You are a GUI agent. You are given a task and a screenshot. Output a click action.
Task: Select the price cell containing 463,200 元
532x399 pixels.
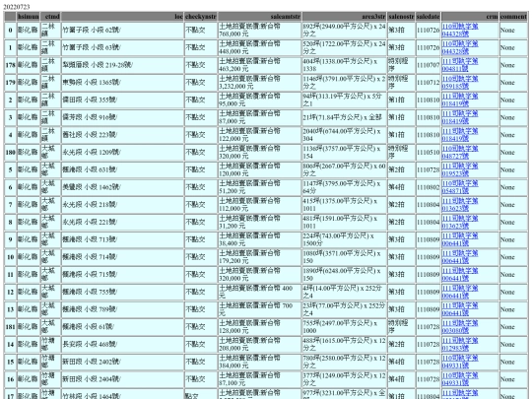[x=259, y=65]
